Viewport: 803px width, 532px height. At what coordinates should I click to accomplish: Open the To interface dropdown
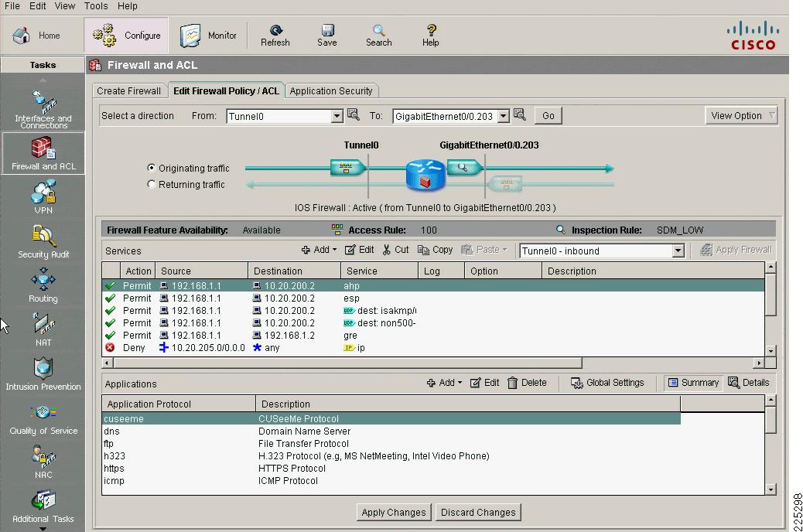point(504,116)
